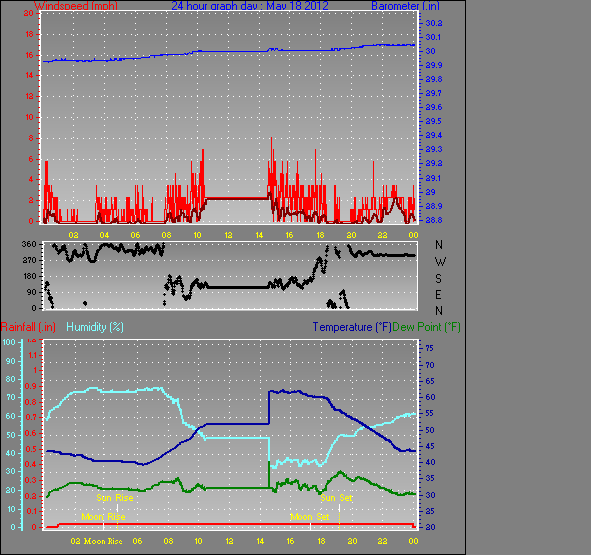
Task: Click the 12 hour label under windspeed chart
Action: coord(228,235)
